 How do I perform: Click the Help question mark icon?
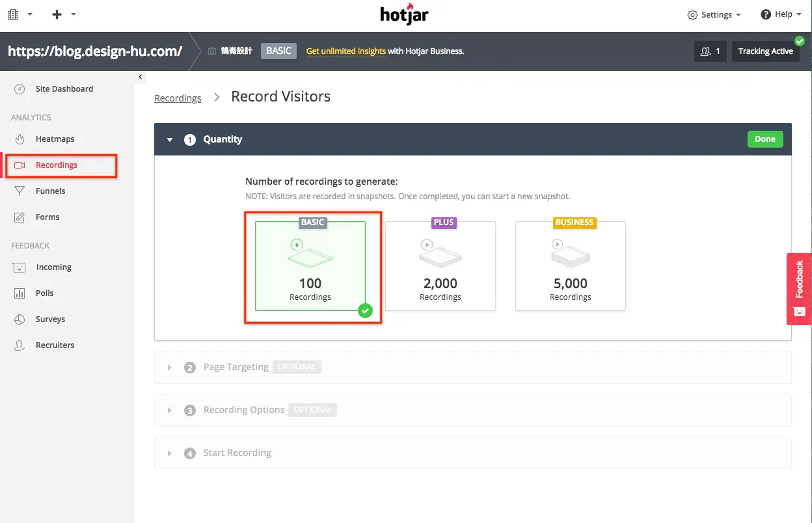pos(766,14)
